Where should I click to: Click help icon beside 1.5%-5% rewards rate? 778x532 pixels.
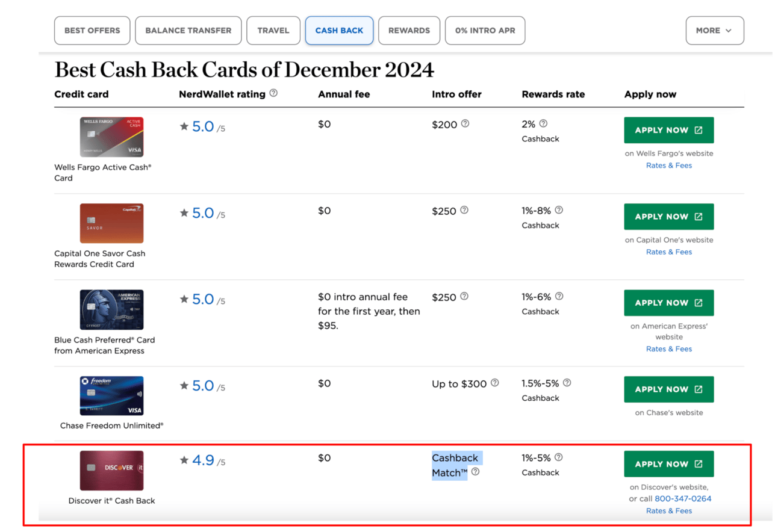point(567,383)
